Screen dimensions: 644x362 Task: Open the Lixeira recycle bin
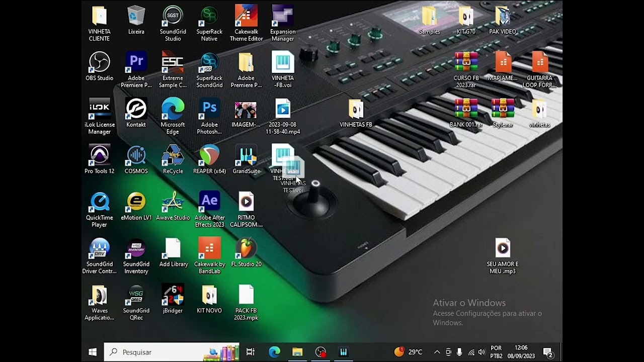(136, 20)
